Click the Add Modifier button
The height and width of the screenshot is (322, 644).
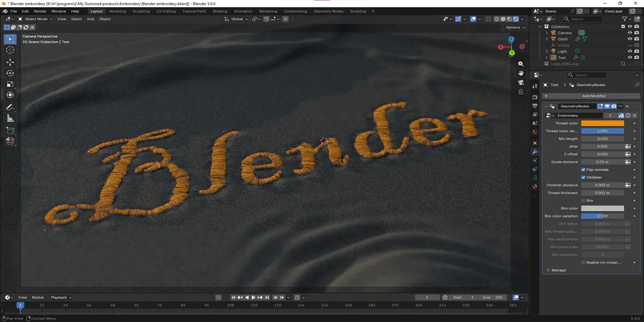[x=590, y=96]
